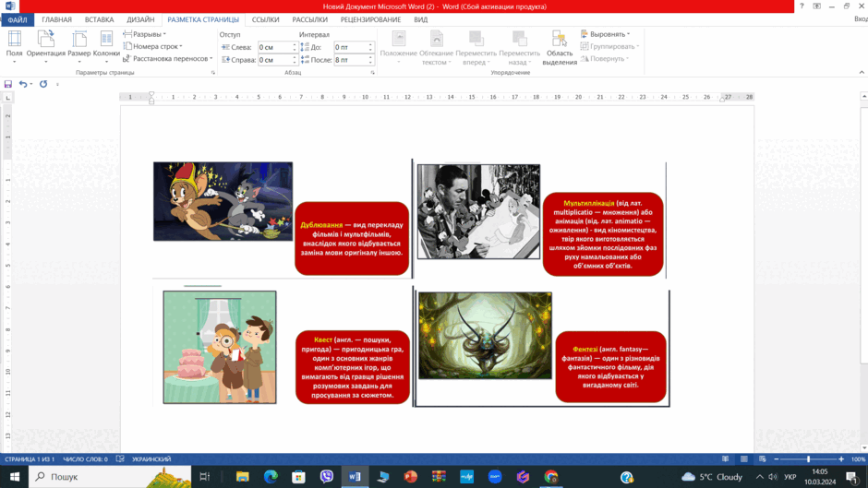
Task: Click Переместить вперед bring forward
Action: pos(476,48)
